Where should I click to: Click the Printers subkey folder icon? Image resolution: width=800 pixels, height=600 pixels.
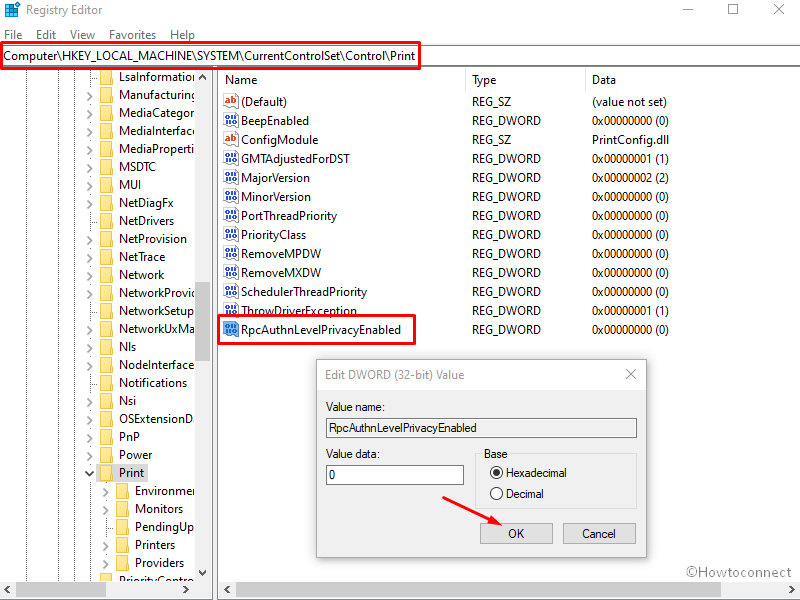pyautogui.click(x=122, y=544)
